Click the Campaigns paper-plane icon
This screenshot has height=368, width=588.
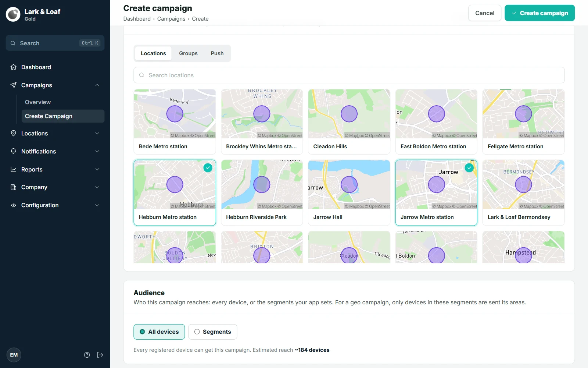pyautogui.click(x=14, y=85)
